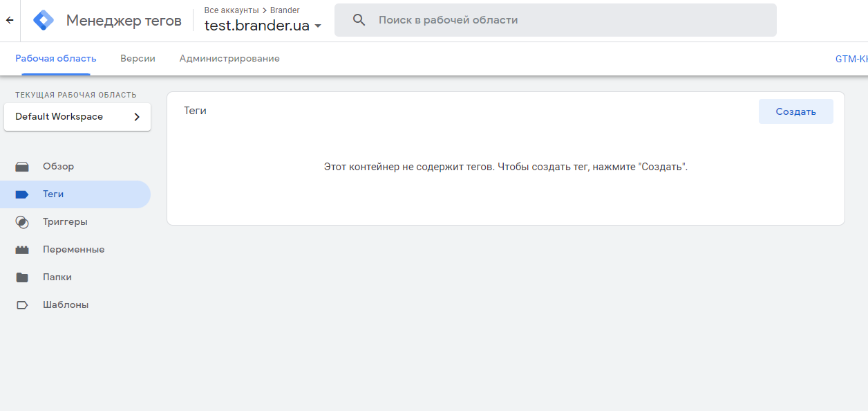868x411 pixels.
Task: Open Триггеры via its circle icon
Action: (22, 222)
